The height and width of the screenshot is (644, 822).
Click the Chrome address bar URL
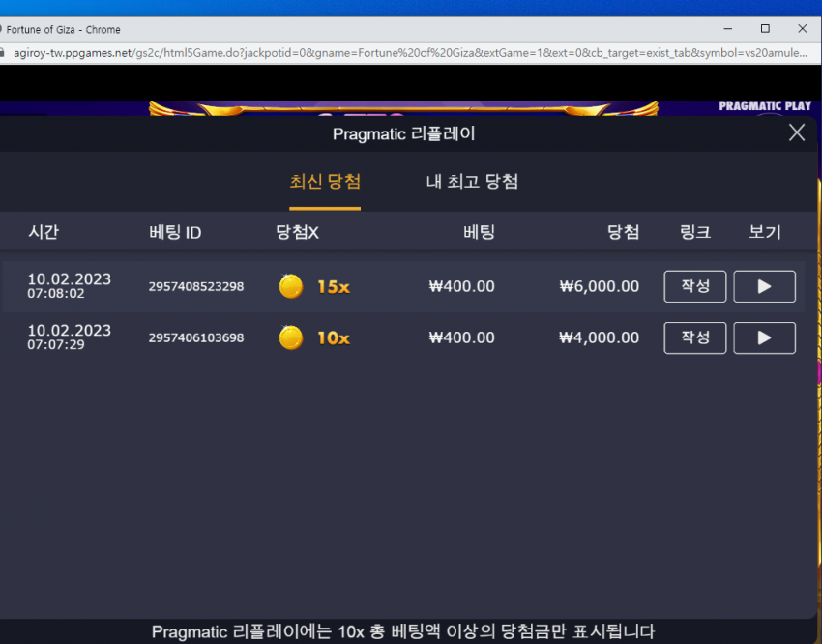[x=410, y=53]
